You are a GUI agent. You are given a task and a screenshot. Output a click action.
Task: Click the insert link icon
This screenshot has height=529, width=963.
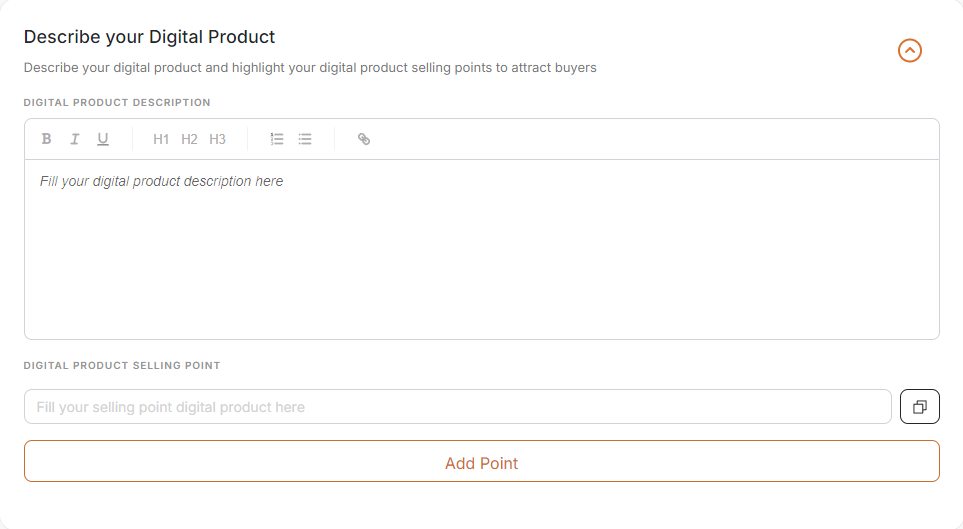(364, 139)
